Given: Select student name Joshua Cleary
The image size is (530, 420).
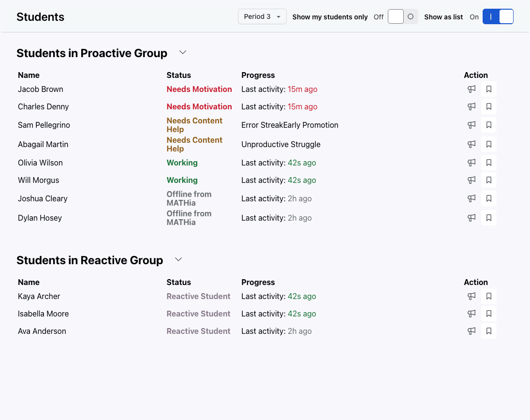Looking at the screenshot, I should point(43,198).
